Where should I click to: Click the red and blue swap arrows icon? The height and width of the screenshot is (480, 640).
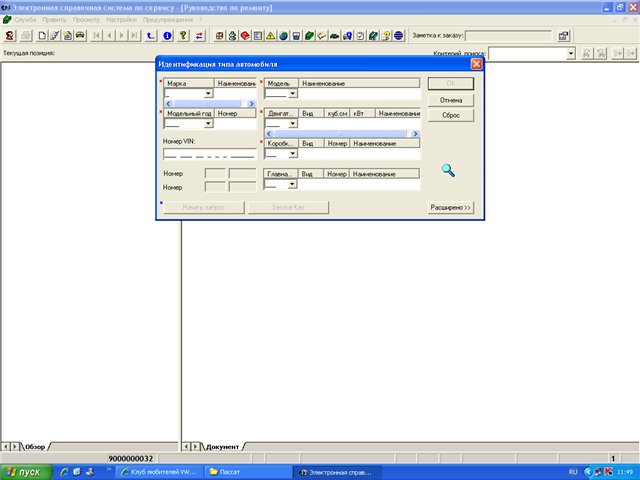(199, 36)
